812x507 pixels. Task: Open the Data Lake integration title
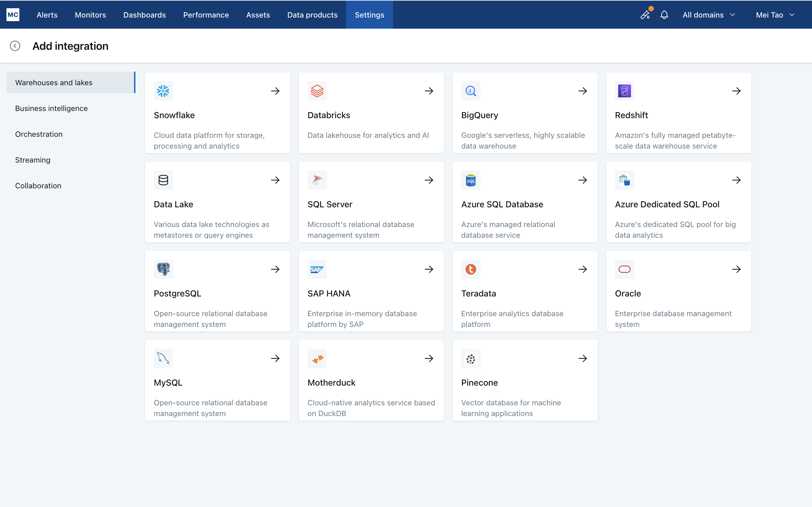(x=173, y=204)
